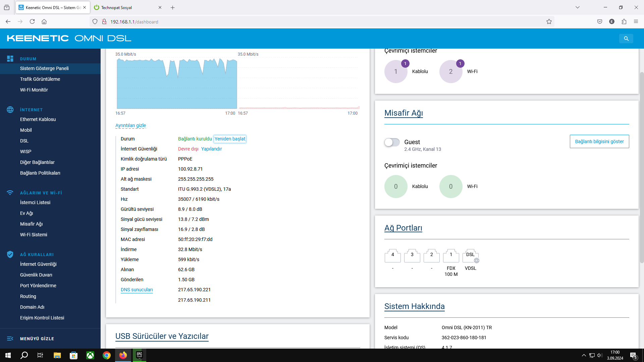
Task: Click network port 1 icon
Action: coord(451,256)
